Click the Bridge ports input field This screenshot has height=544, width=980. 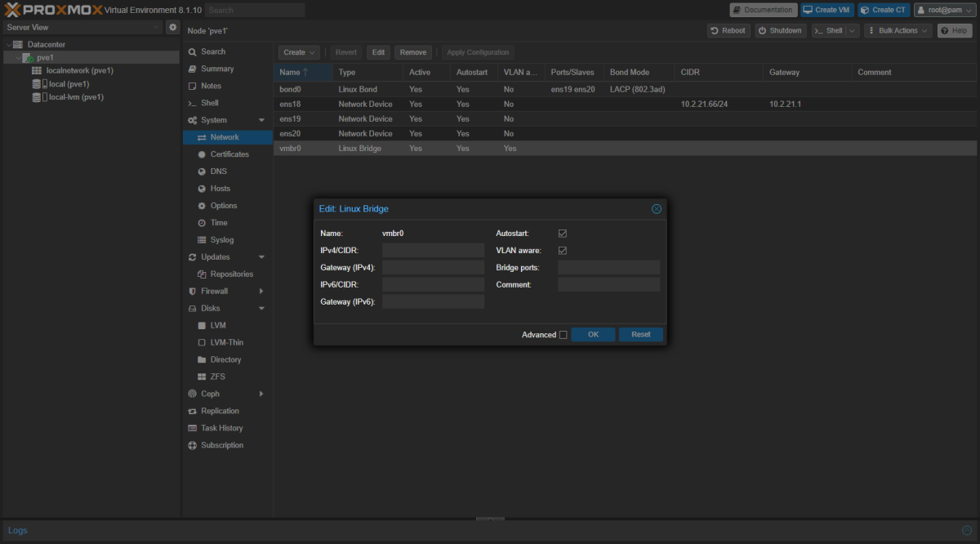(x=608, y=268)
